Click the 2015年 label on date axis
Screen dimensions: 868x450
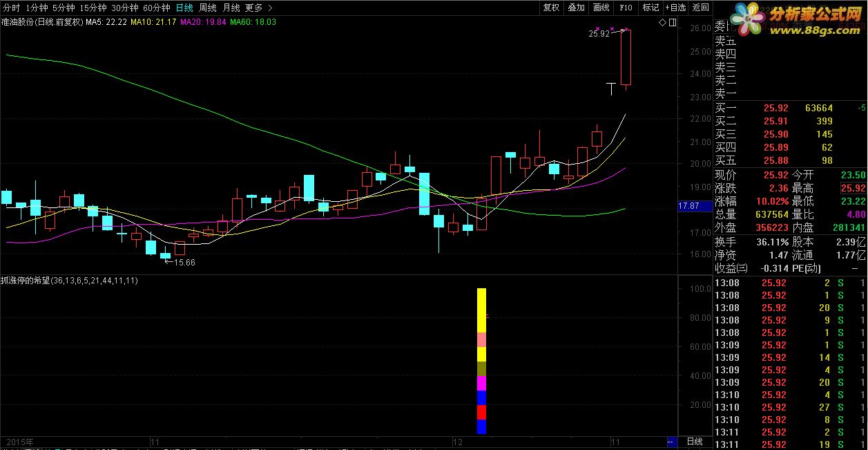20,441
